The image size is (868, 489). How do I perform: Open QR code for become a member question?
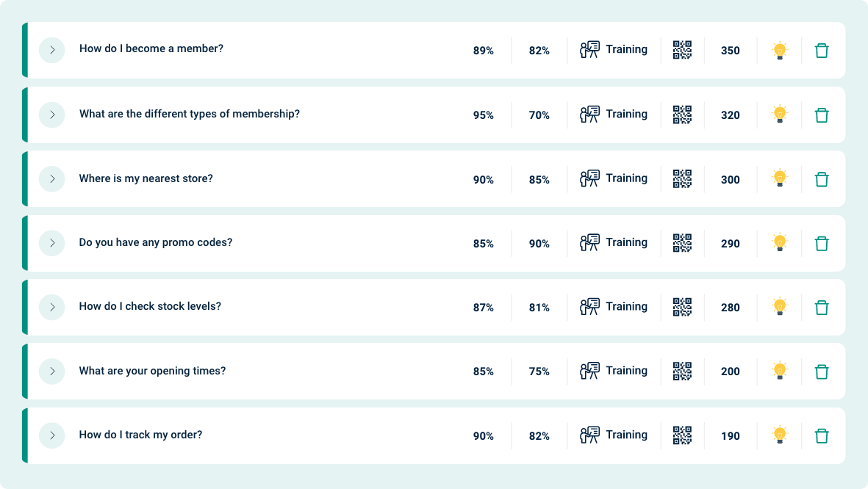682,50
